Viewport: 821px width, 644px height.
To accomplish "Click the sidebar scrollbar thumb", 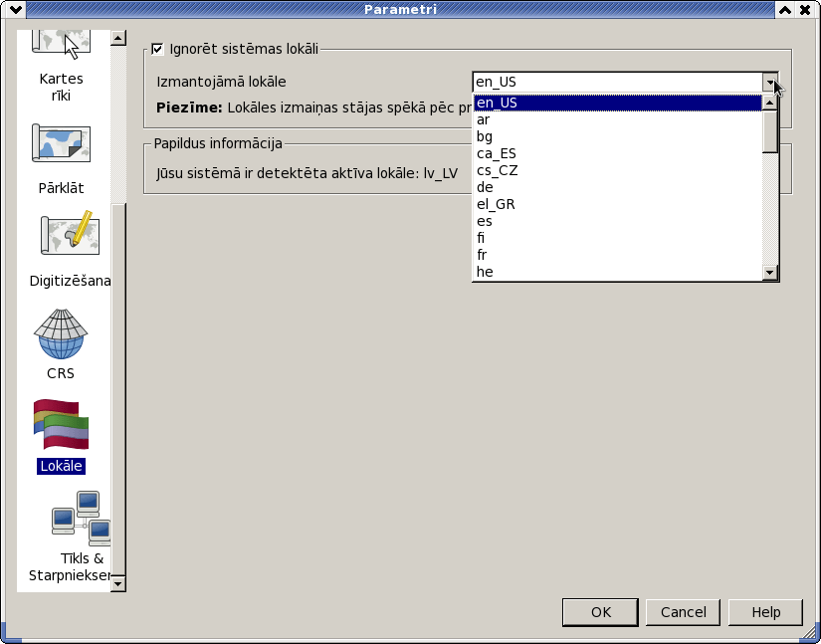I will (118, 389).
